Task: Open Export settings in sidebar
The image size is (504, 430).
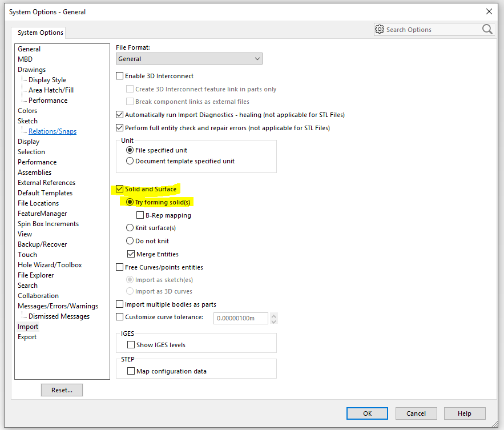Action: [27, 337]
